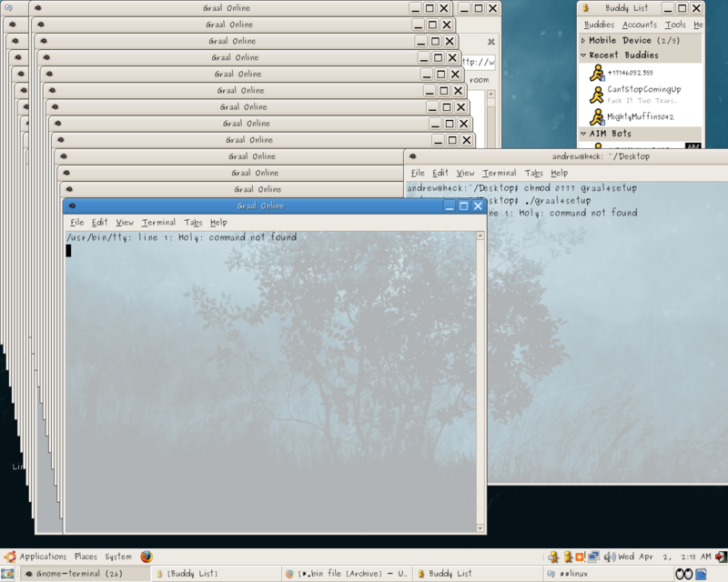The width and height of the screenshot is (728, 582).
Task: Open the Applications menu in top panel
Action: [43, 556]
